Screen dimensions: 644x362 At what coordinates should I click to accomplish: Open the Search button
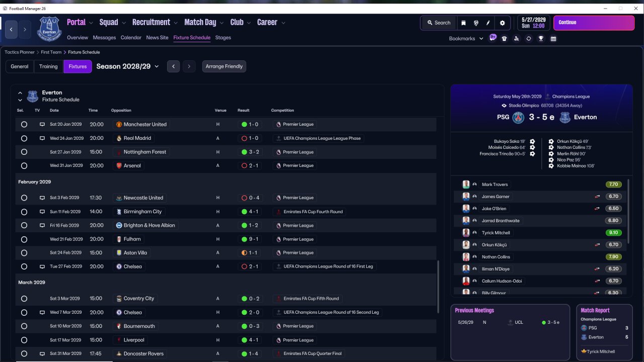tap(439, 23)
